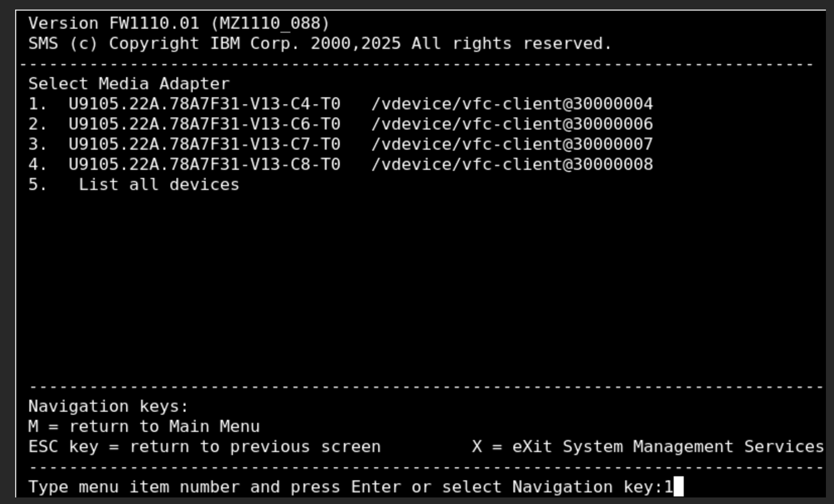Viewport: 834px width, 504px height.
Task: Click the IBM Corp. copyright line
Action: [x=320, y=43]
